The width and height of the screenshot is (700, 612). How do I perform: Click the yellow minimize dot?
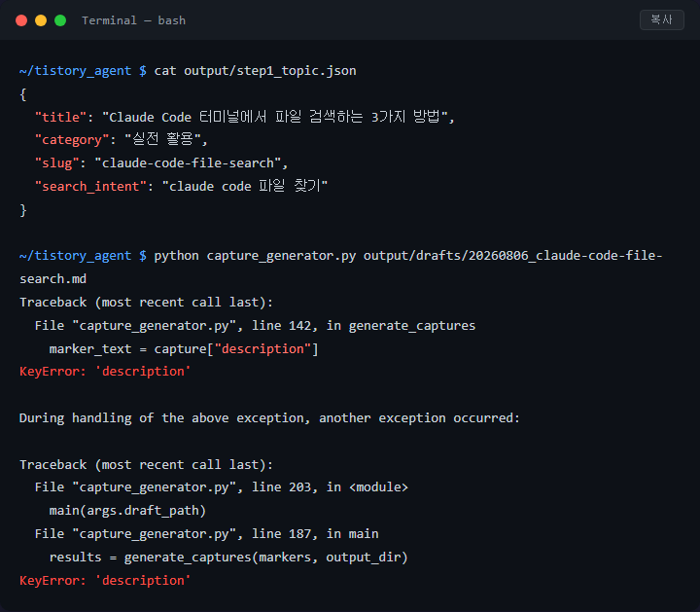41,20
